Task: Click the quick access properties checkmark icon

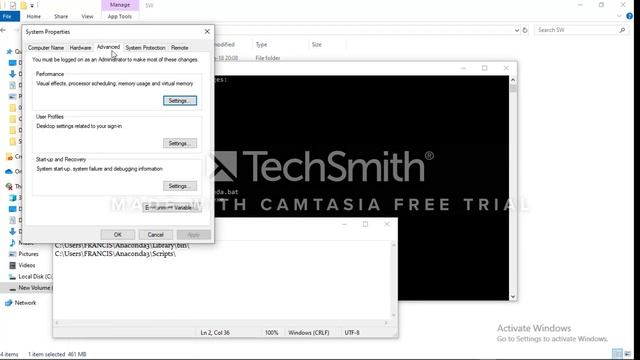Action: 13,5
